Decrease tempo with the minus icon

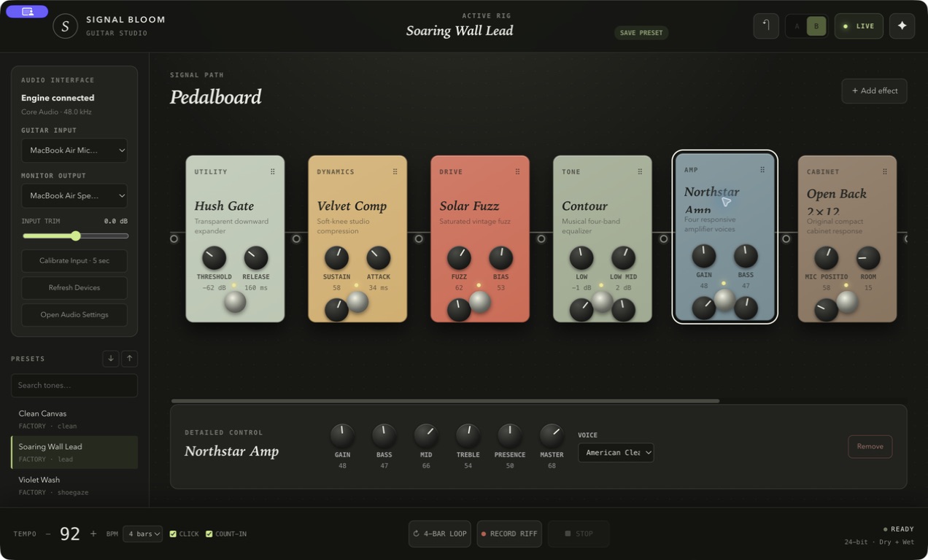(x=48, y=534)
